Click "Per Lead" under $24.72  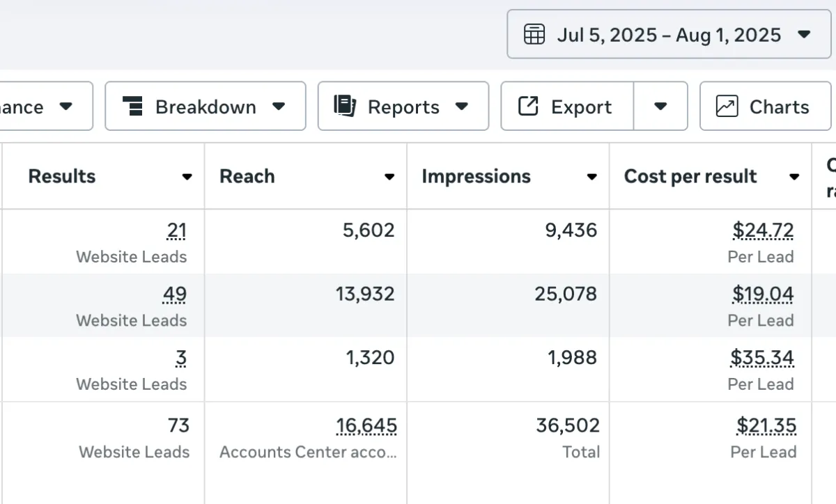[761, 257]
